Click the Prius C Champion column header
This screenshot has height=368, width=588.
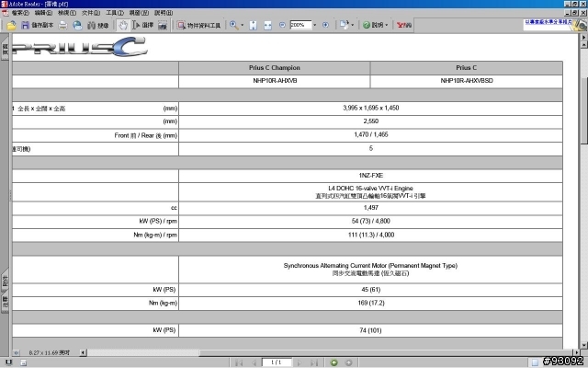(275, 68)
